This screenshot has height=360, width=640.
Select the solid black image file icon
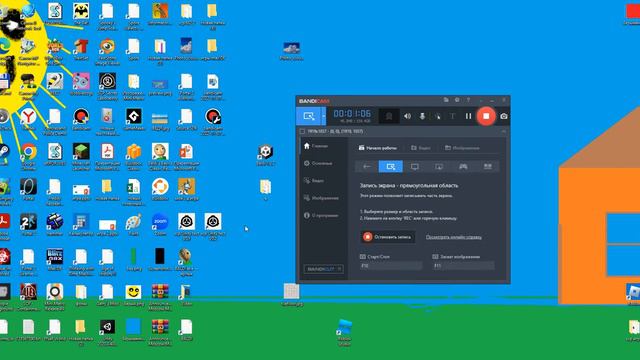(160, 260)
